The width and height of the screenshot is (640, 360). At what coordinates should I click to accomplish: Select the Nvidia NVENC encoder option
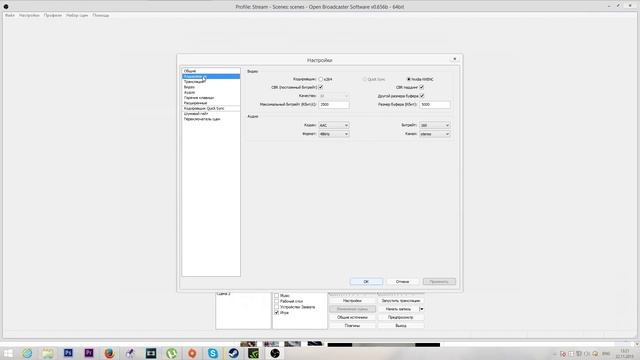pyautogui.click(x=409, y=79)
